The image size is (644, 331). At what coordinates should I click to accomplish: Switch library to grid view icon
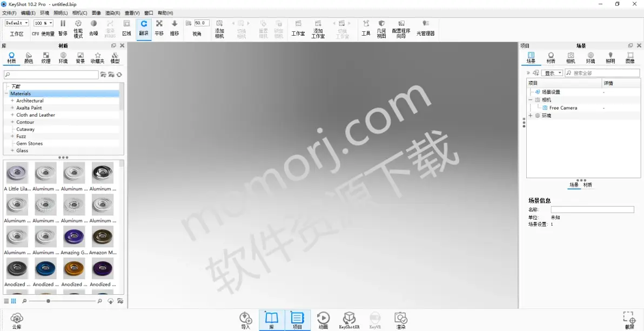click(14, 301)
